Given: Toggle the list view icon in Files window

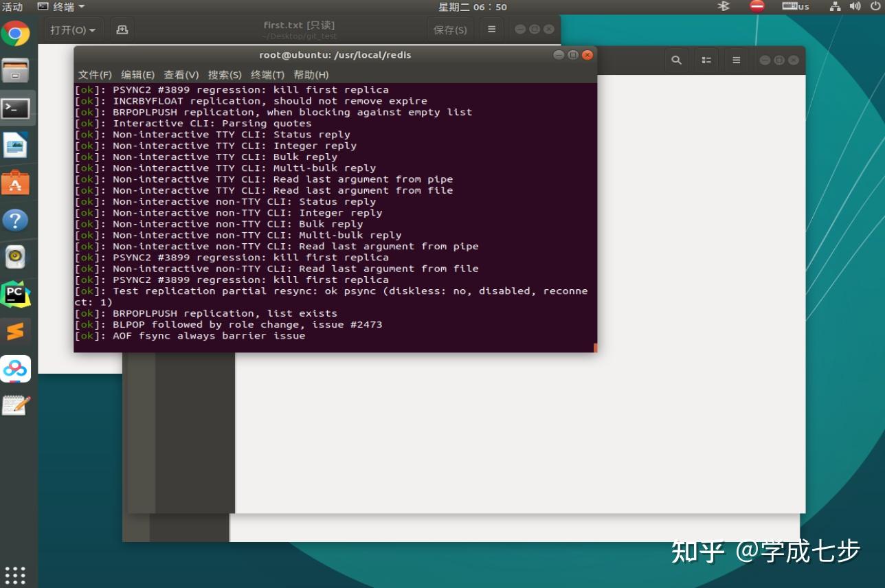Looking at the screenshot, I should 706,60.
